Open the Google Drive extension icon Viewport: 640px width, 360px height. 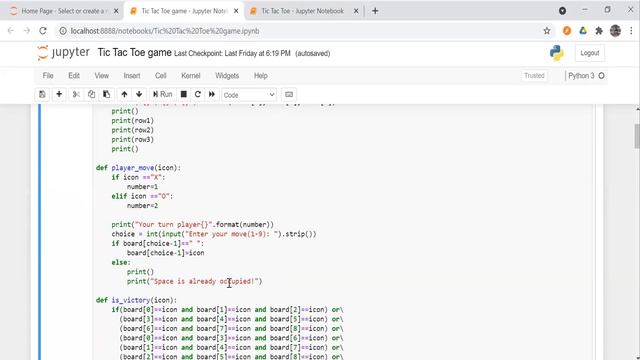pos(583,31)
